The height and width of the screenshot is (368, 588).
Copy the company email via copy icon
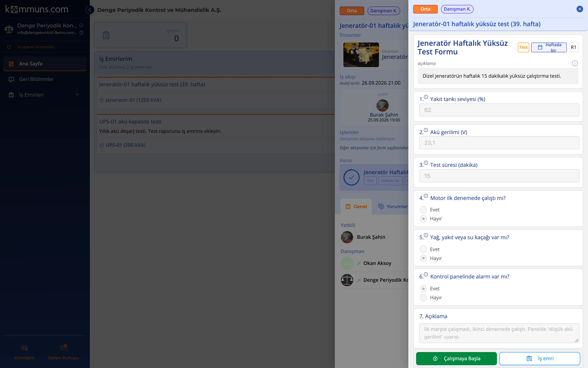pos(81,33)
